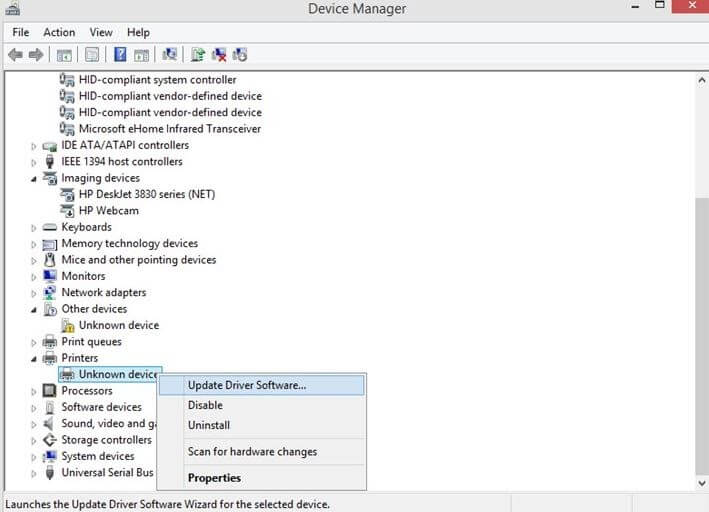Click the Network adapters category icon
This screenshot has height=512, width=709.
[50, 293]
